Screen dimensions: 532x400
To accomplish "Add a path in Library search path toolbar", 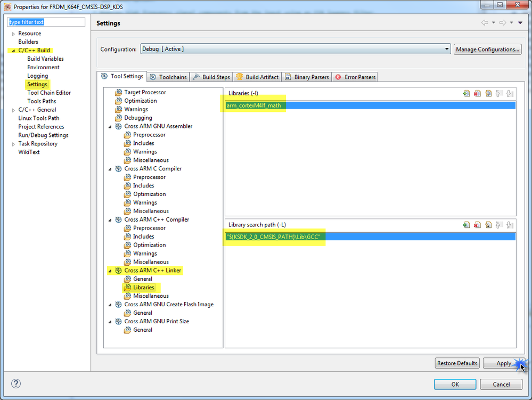I will (x=466, y=225).
